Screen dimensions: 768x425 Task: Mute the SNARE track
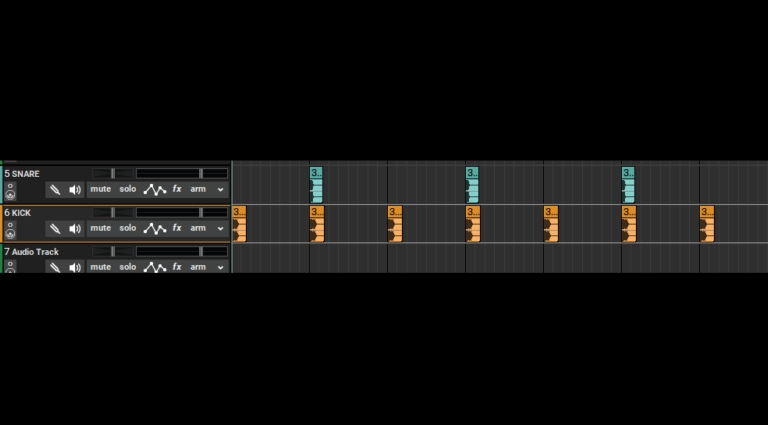101,189
